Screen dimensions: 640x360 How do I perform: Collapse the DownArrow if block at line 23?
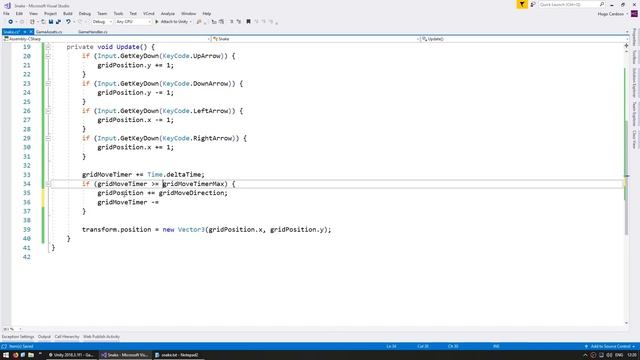[x=48, y=84]
